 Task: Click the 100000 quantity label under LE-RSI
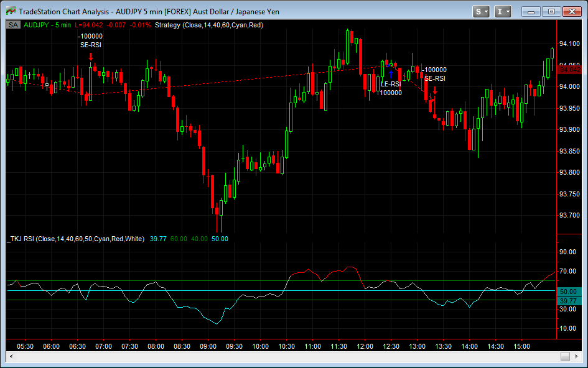click(391, 93)
